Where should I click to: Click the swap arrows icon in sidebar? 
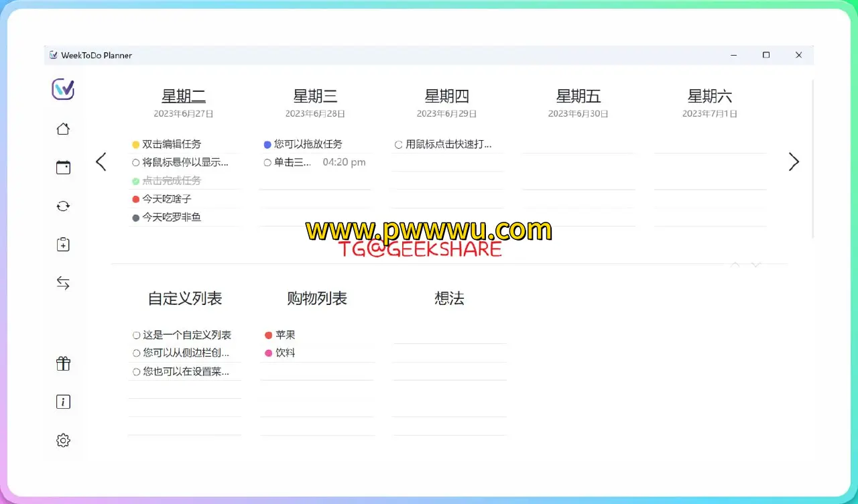tap(63, 283)
